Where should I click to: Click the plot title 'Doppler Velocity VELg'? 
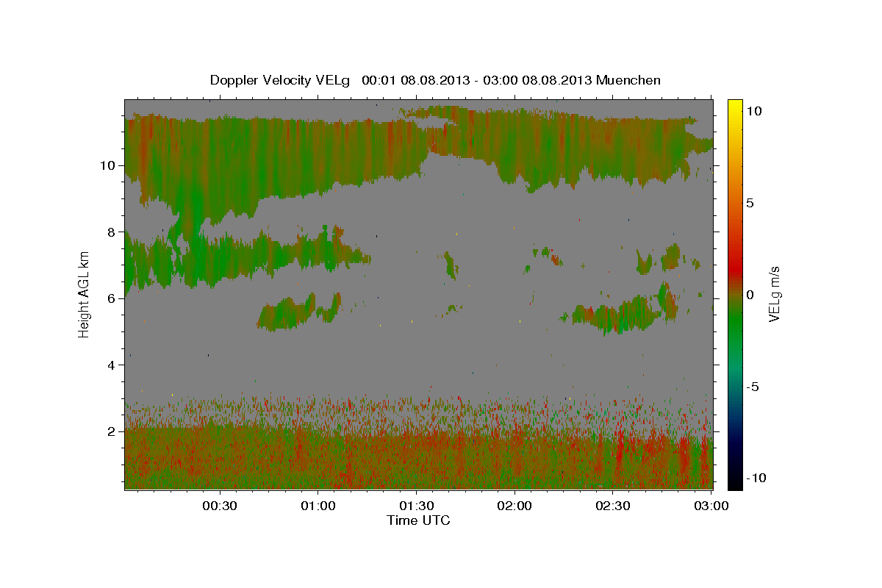(x=280, y=80)
